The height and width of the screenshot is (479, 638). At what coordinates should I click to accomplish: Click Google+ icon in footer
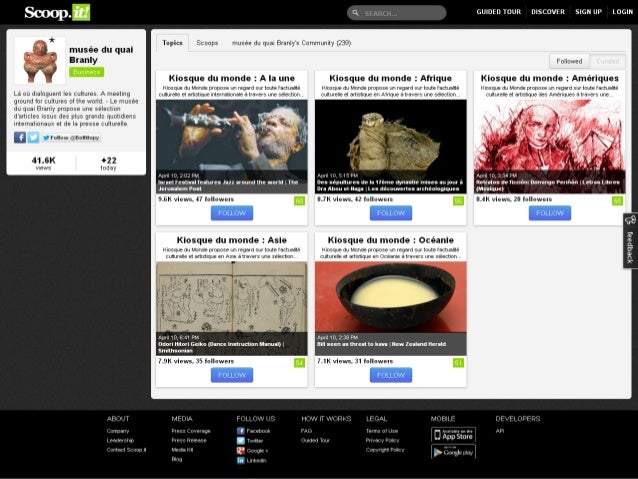coord(240,451)
